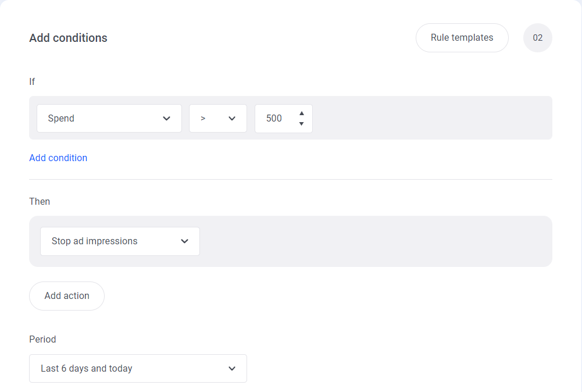Open the Last 6 days and today dropdown
The width and height of the screenshot is (582, 392).
tap(138, 369)
